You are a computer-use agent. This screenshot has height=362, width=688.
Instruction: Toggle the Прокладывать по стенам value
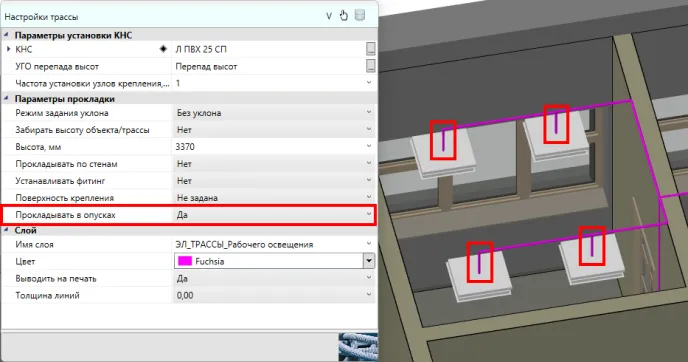274,164
